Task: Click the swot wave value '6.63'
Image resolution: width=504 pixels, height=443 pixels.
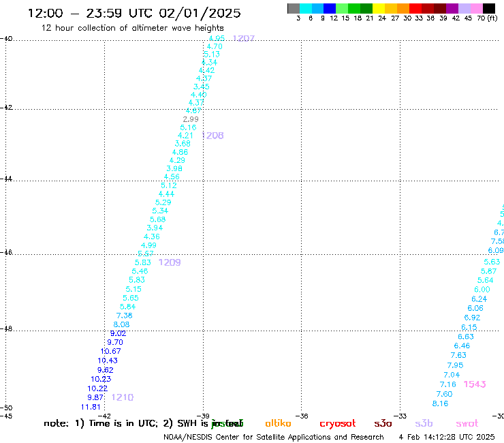Action: point(466,337)
